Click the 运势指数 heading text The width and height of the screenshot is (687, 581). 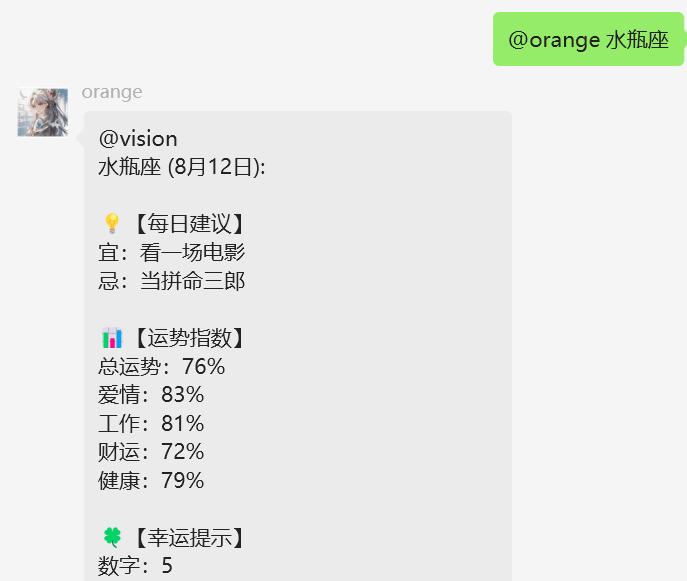pos(189,338)
